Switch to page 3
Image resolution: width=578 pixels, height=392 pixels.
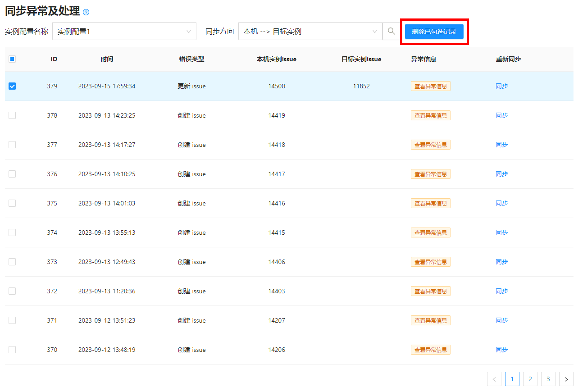(x=548, y=379)
